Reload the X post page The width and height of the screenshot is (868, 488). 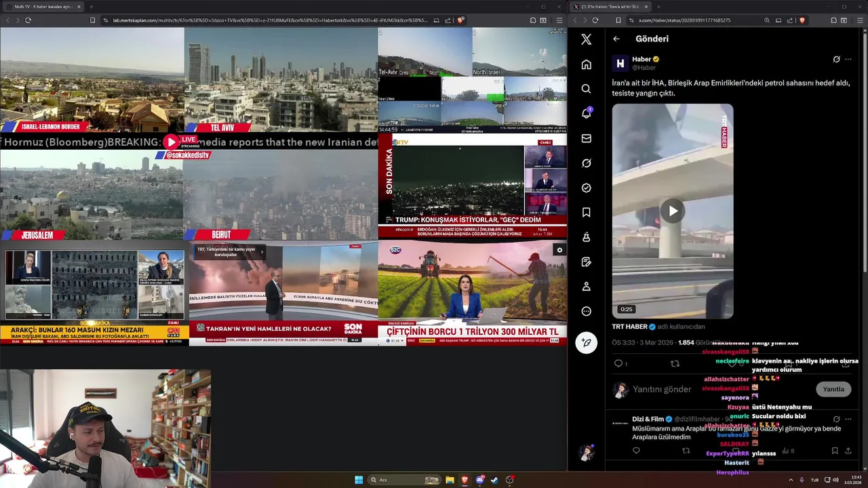595,20
